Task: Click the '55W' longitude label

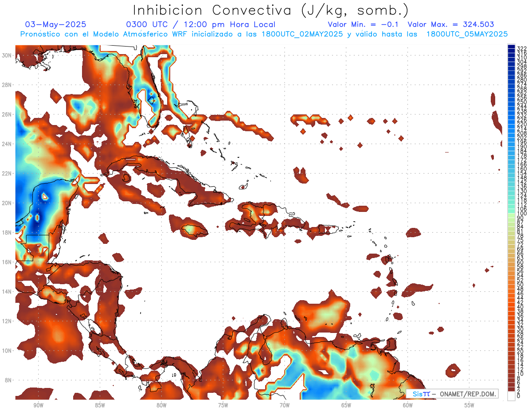Action: 469,405
